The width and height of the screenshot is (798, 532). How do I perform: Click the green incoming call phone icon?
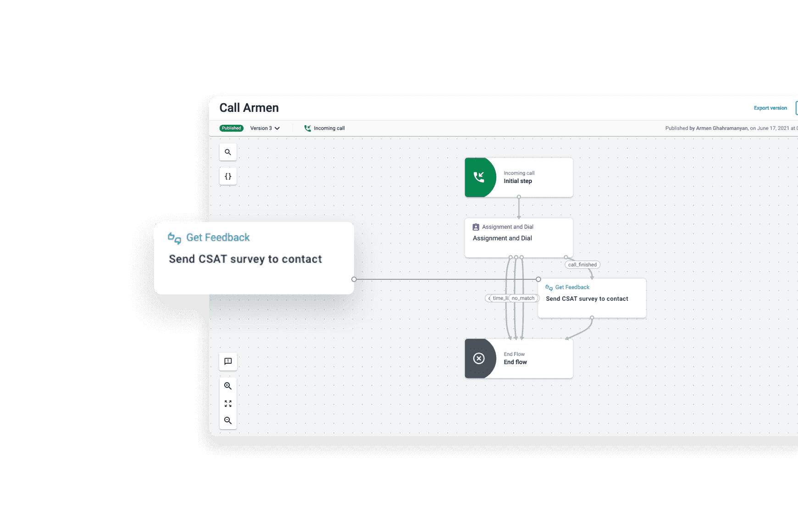pyautogui.click(x=479, y=177)
